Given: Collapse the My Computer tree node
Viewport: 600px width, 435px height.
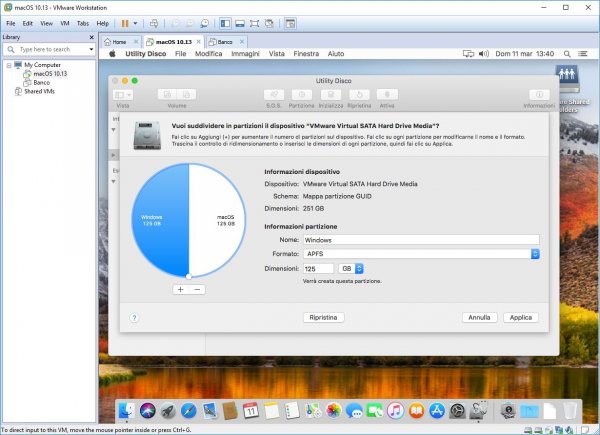Looking at the screenshot, I should pos(9,65).
